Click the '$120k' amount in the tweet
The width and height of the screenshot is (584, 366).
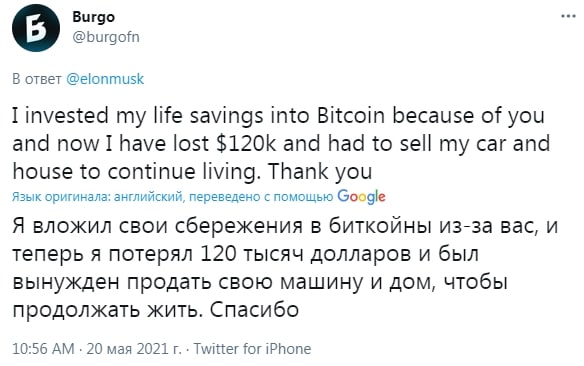[x=246, y=144]
